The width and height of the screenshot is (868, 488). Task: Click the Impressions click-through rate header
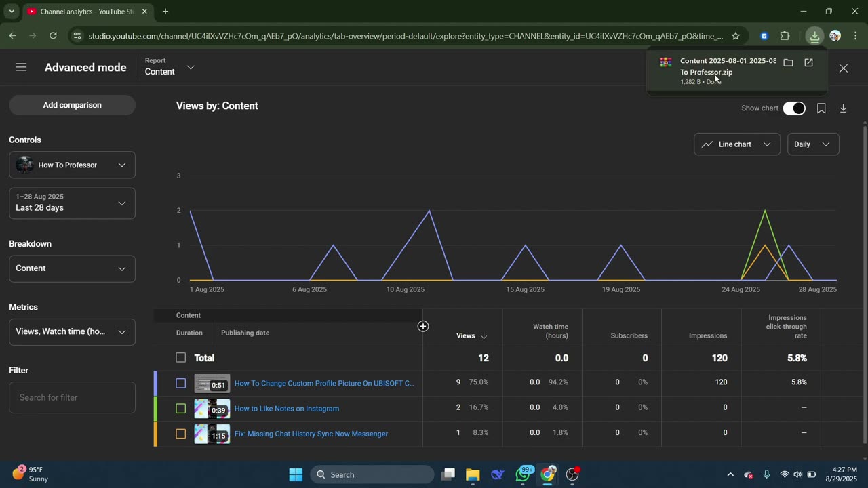point(787,326)
